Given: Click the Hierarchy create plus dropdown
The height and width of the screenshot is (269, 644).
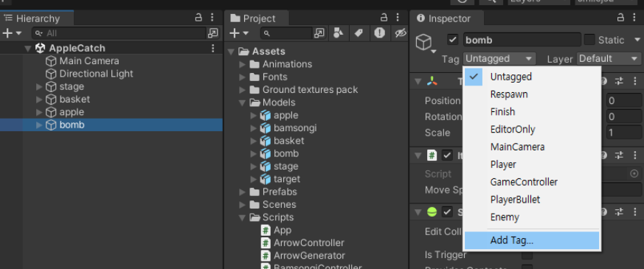Looking at the screenshot, I should [12, 33].
